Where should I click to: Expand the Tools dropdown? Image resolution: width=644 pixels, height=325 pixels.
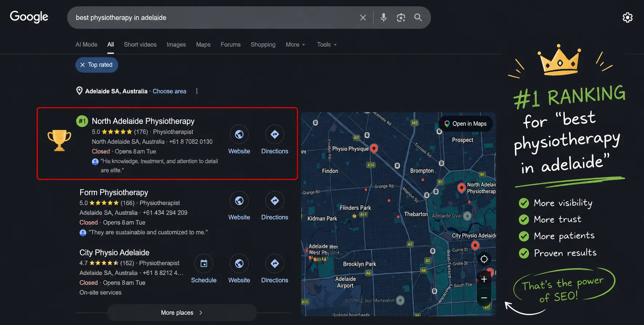[x=327, y=45]
